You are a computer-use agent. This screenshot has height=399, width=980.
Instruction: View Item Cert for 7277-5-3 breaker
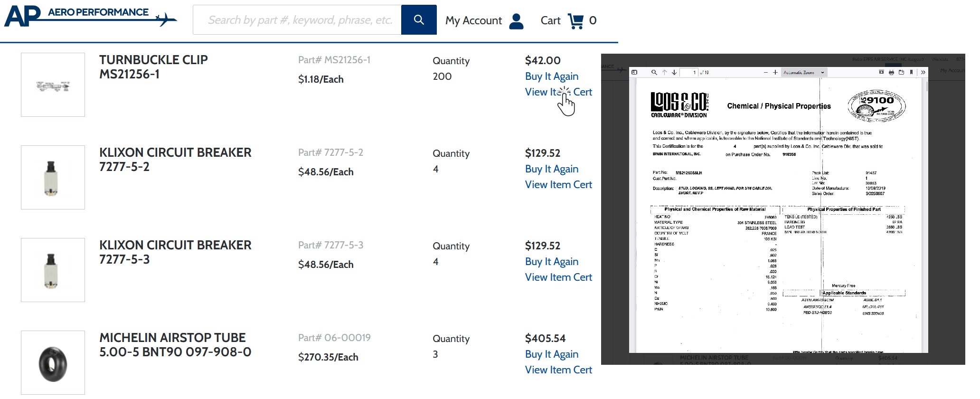pos(558,277)
